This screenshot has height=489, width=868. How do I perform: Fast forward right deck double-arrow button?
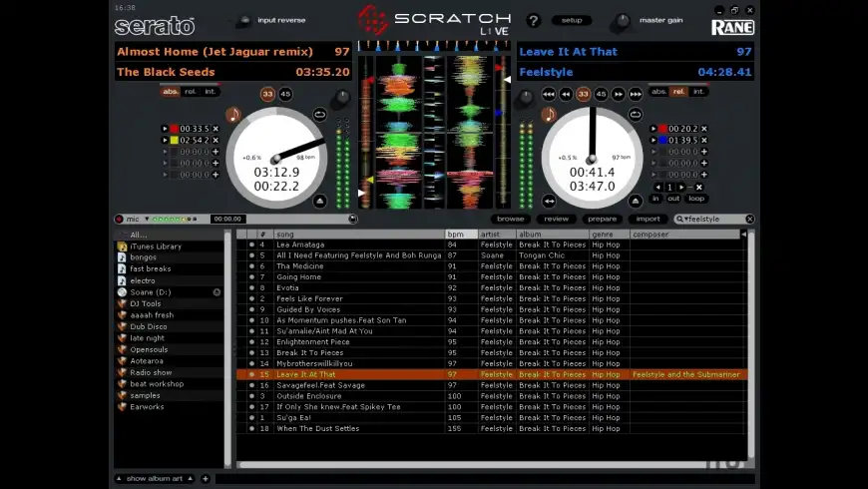point(618,94)
